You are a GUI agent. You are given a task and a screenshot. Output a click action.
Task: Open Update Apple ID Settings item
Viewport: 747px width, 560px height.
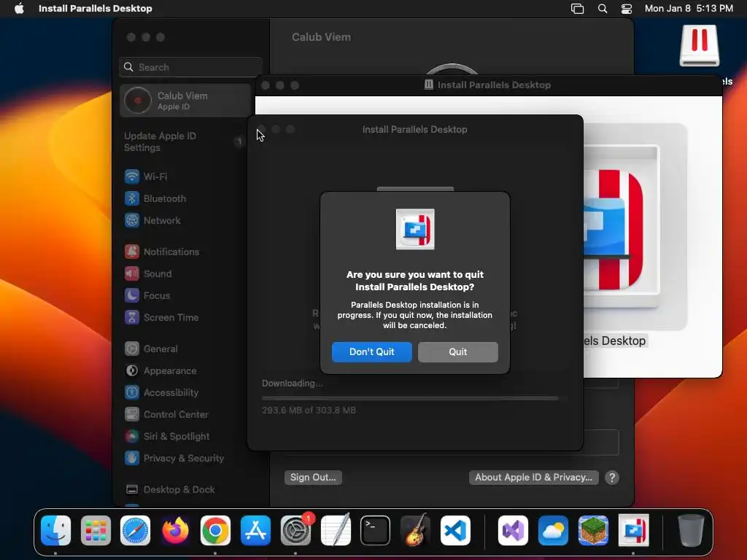coord(183,142)
